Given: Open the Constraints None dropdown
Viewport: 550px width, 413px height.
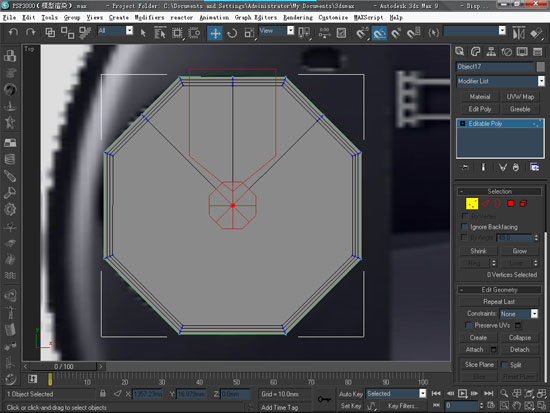Looking at the screenshot, I should (518, 314).
